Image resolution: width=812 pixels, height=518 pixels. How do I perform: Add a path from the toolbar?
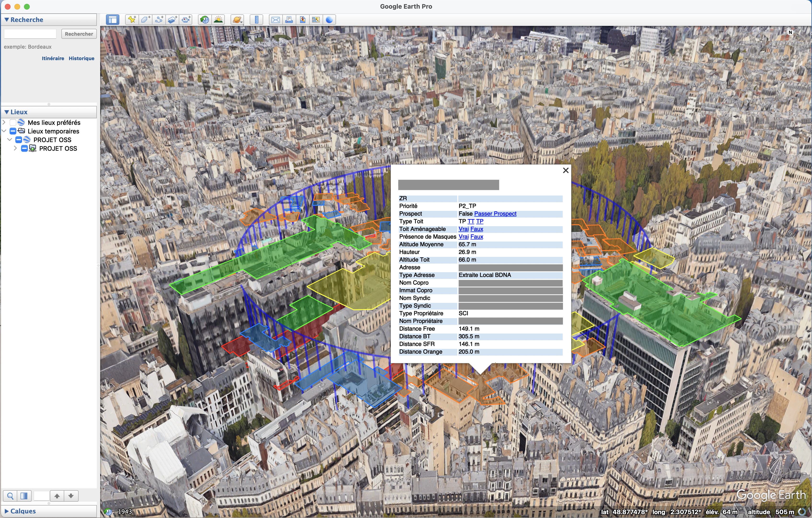[159, 20]
